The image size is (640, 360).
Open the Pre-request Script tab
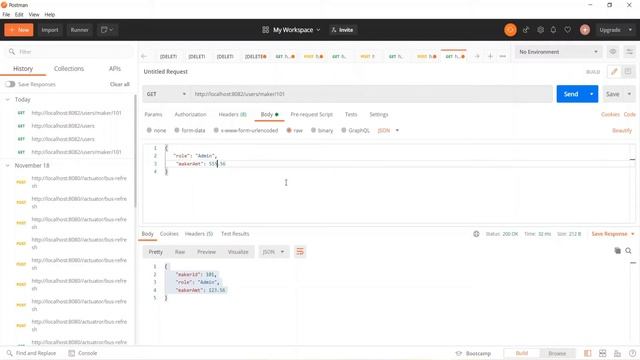coord(312,114)
